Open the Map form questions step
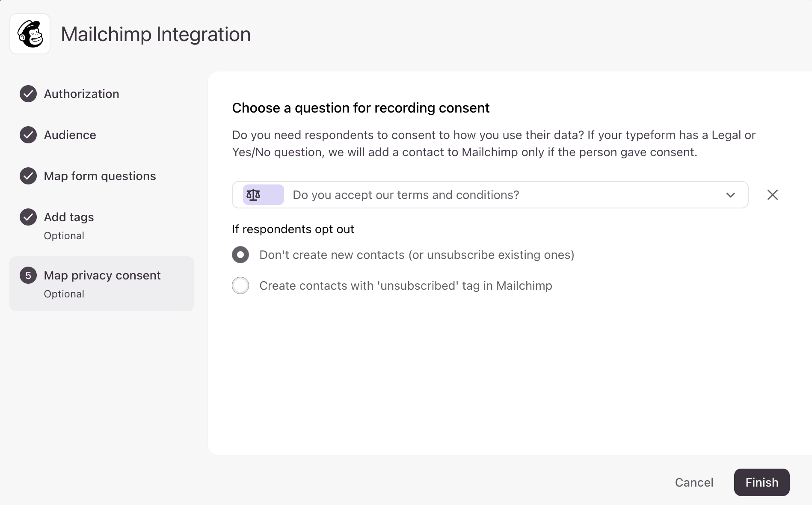Screen dimensions: 812x505 click(100, 176)
